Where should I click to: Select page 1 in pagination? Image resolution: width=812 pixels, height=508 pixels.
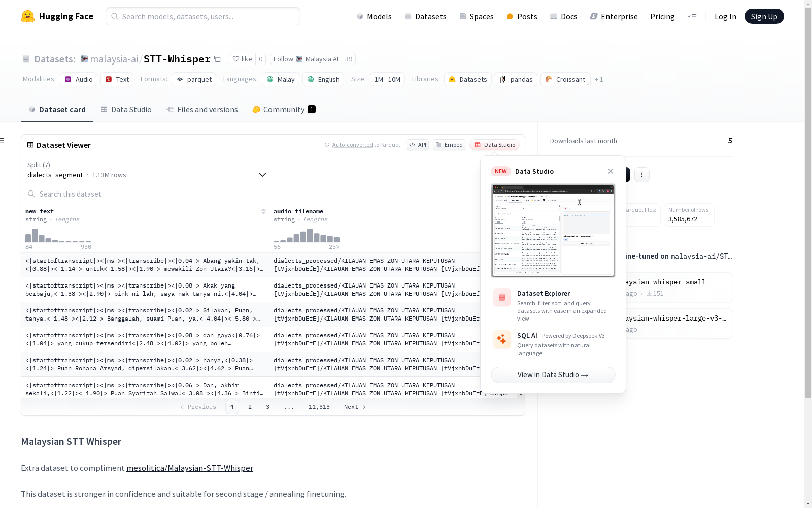tap(232, 407)
